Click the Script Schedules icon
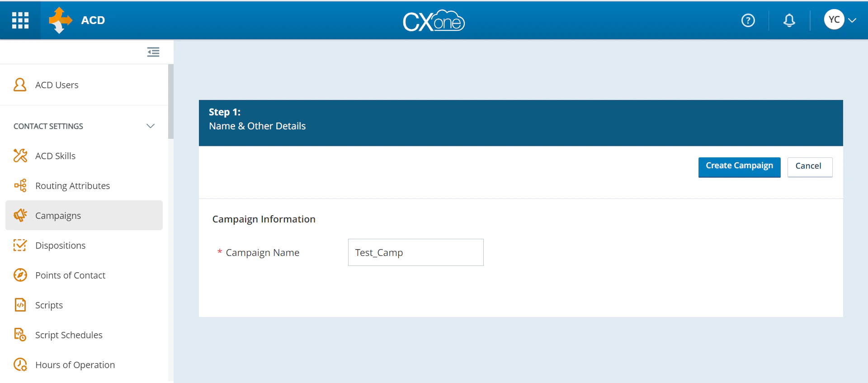This screenshot has height=383, width=868. pyautogui.click(x=20, y=335)
